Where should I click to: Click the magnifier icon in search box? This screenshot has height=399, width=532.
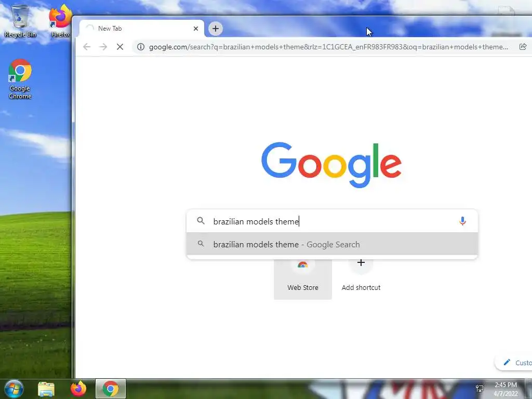coord(201,221)
